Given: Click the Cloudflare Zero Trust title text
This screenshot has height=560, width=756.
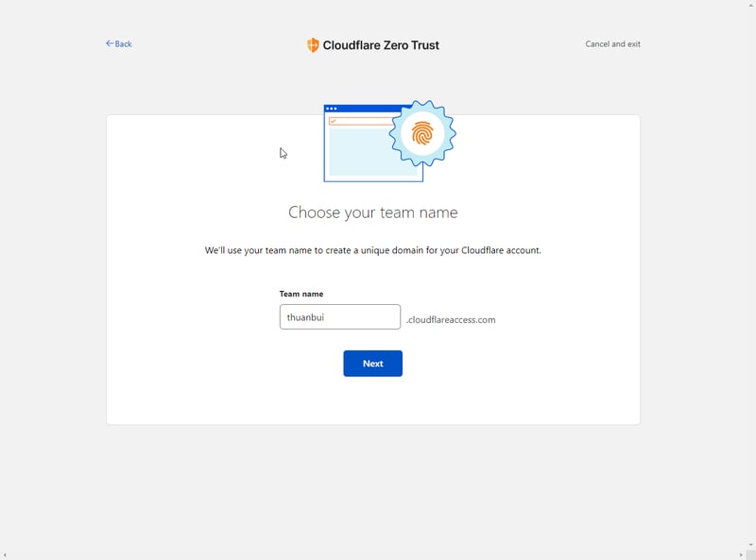Looking at the screenshot, I should pyautogui.click(x=381, y=45).
